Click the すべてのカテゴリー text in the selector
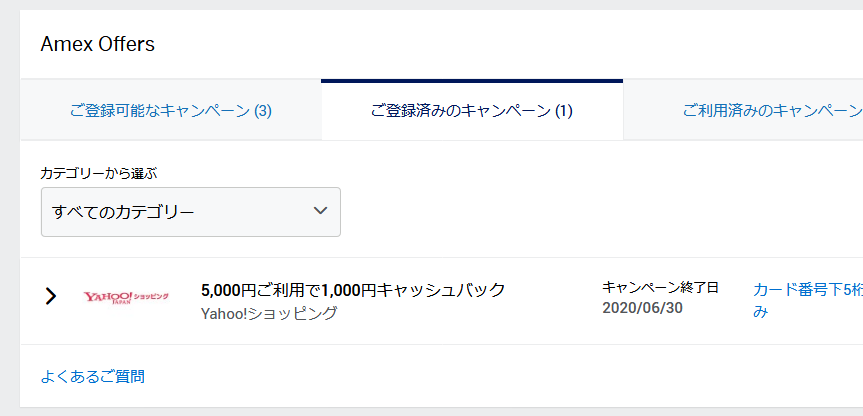This screenshot has height=416, width=863. 123,212
